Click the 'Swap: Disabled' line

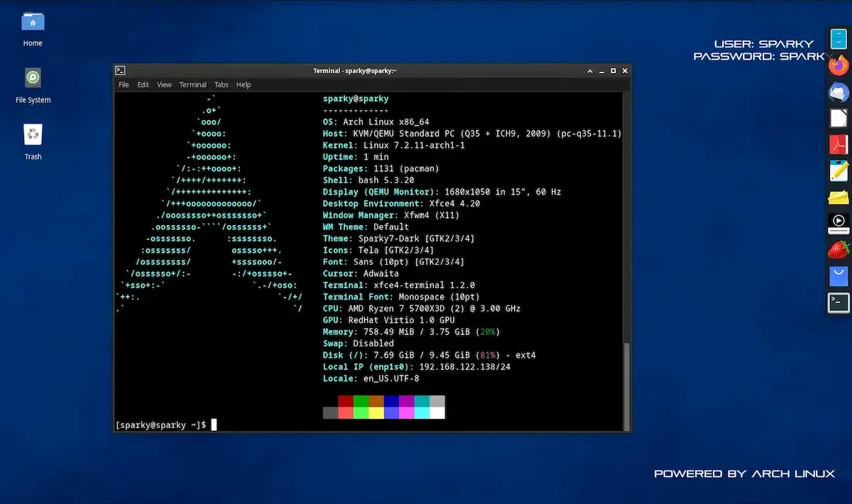click(x=359, y=344)
